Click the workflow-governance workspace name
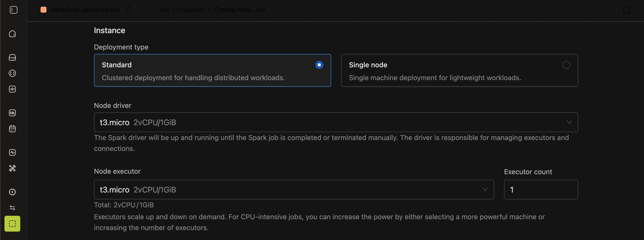 [x=85, y=10]
